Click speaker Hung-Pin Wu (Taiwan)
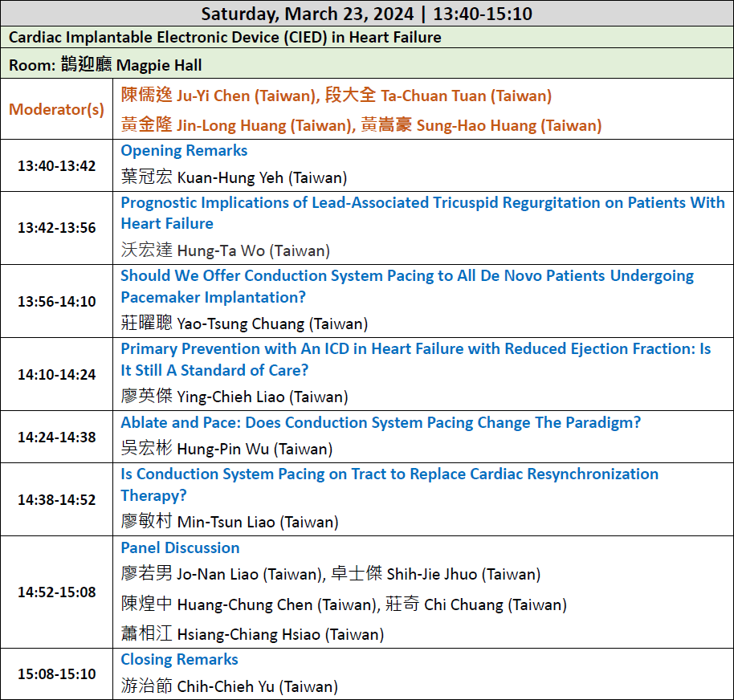Screen dimensions: 734x700 [x=227, y=449]
